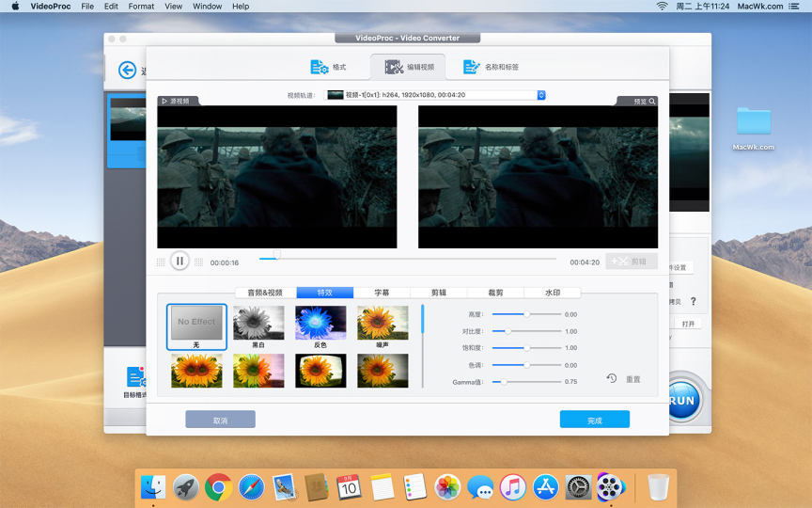Click the effects list scrollbar
812x508 pixels.
[422, 320]
